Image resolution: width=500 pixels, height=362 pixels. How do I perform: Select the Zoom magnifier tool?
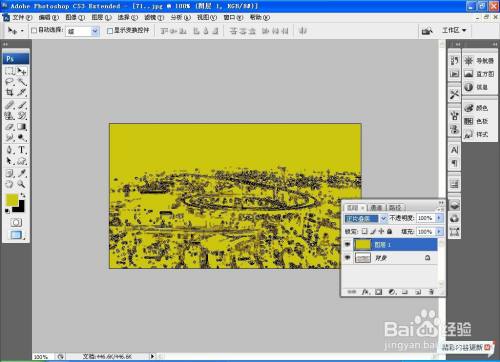pos(22,184)
